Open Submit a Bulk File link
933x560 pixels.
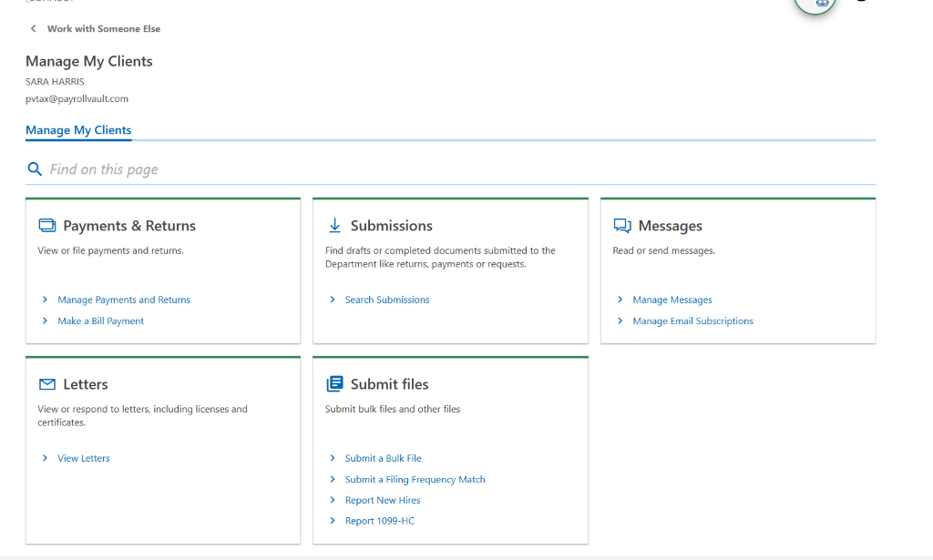pos(384,458)
